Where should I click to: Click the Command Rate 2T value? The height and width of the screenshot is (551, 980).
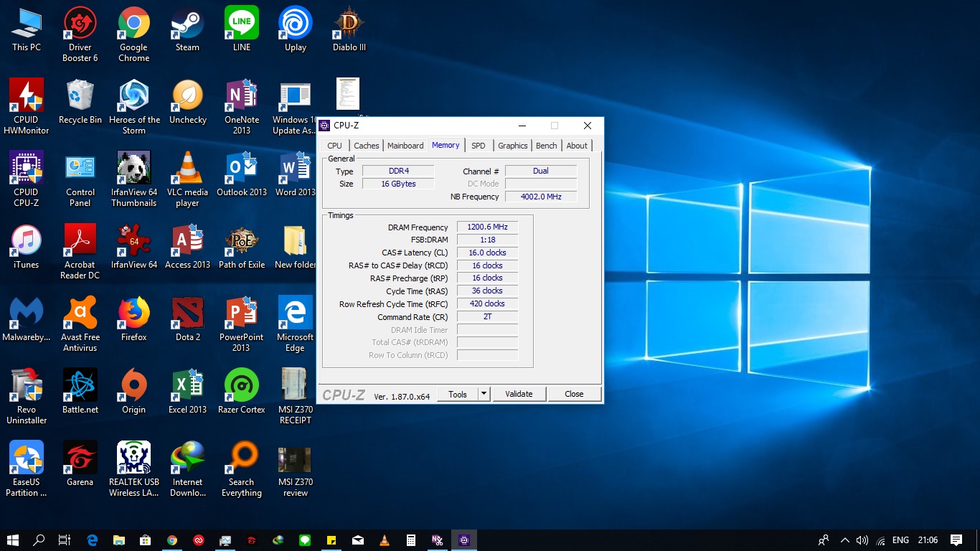click(487, 316)
